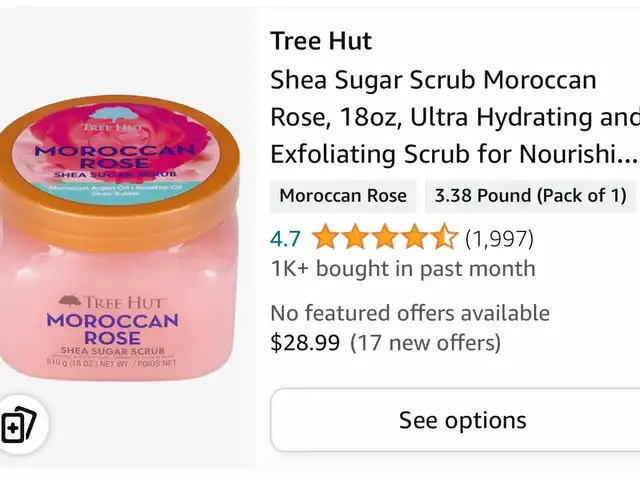This screenshot has height=479, width=640.
Task: Click the Tree Hut logo on the jar label
Action: pos(111,302)
